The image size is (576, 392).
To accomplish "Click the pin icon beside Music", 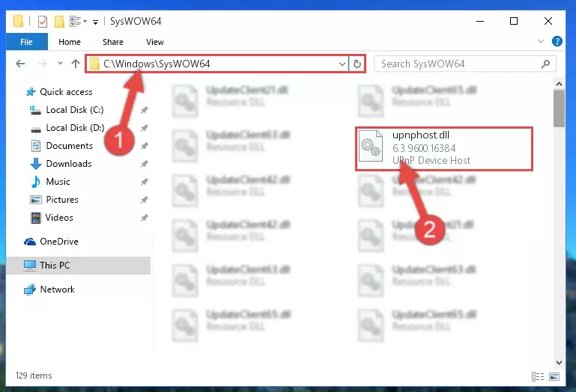I will click(x=145, y=182).
